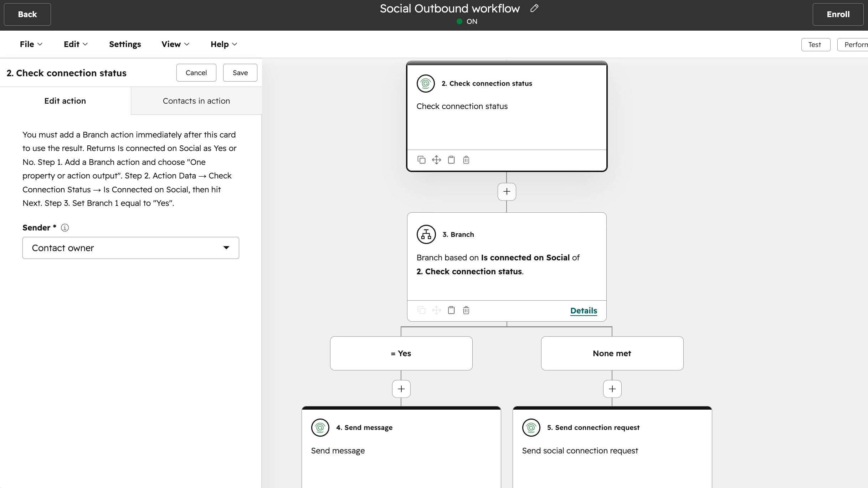
Task: Click the clipboard icon on Check connection status card
Action: [451, 160]
